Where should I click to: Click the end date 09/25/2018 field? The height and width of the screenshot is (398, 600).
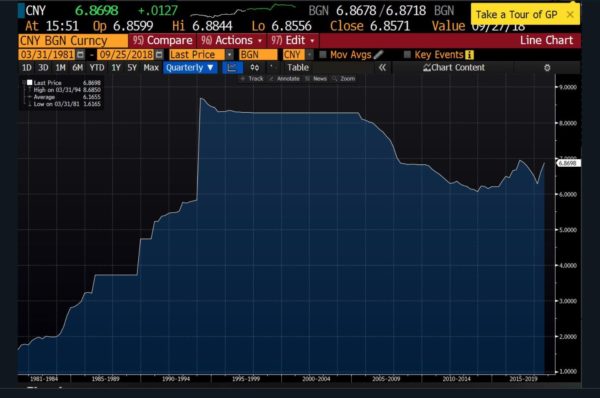(x=126, y=55)
